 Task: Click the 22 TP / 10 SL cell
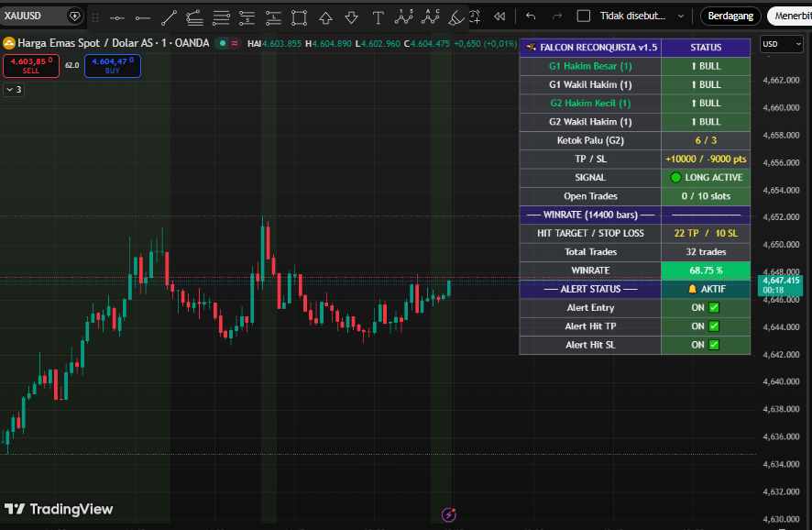(706, 234)
